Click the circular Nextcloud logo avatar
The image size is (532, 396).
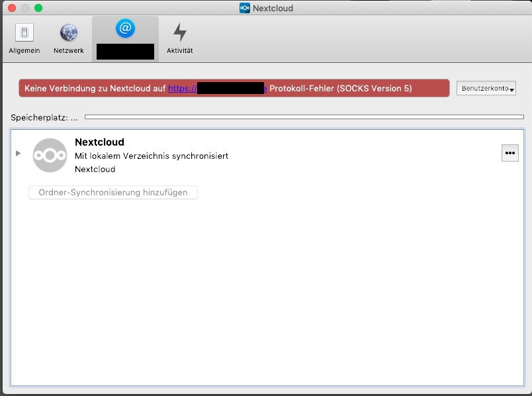point(50,155)
